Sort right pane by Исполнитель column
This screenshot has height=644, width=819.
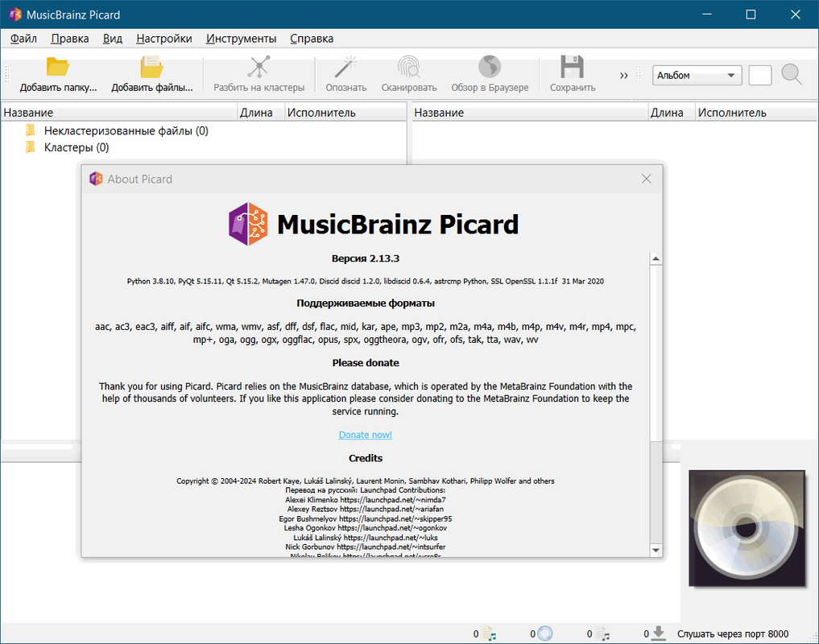(756, 113)
